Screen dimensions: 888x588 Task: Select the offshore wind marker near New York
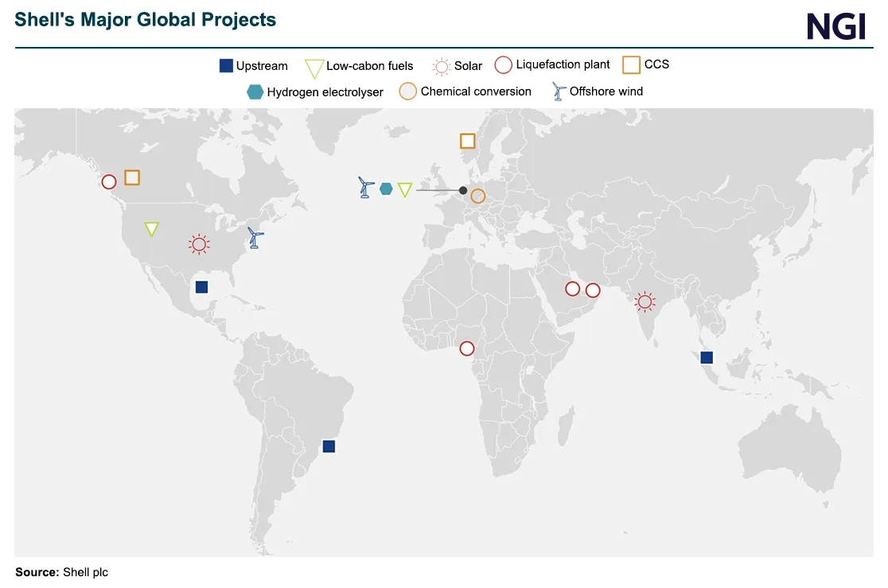coord(254,239)
